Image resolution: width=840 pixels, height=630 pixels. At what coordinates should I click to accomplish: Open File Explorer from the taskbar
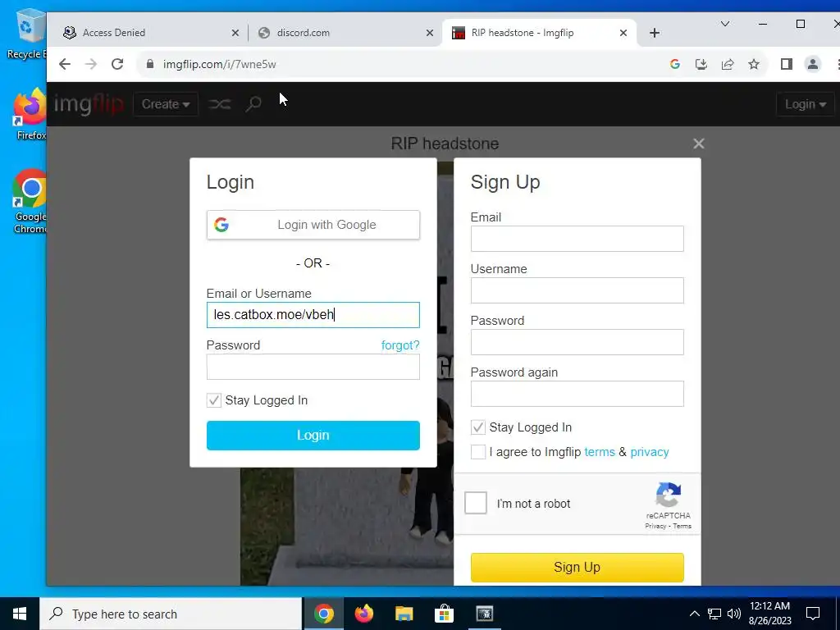404,614
